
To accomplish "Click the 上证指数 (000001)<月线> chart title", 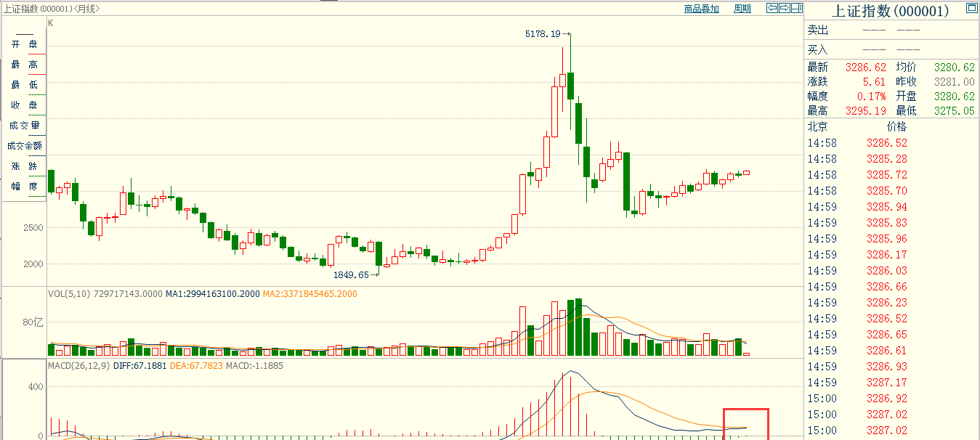I will [x=51, y=9].
